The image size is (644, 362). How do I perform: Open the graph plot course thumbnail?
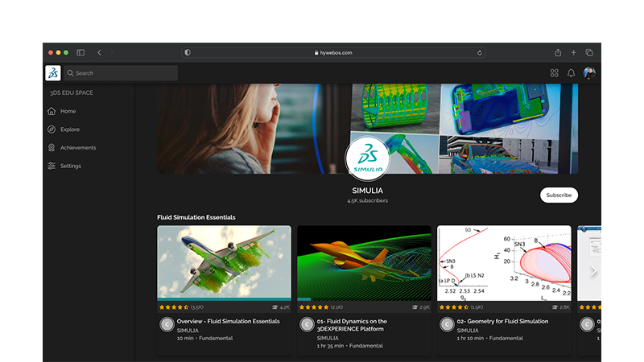[x=504, y=263]
